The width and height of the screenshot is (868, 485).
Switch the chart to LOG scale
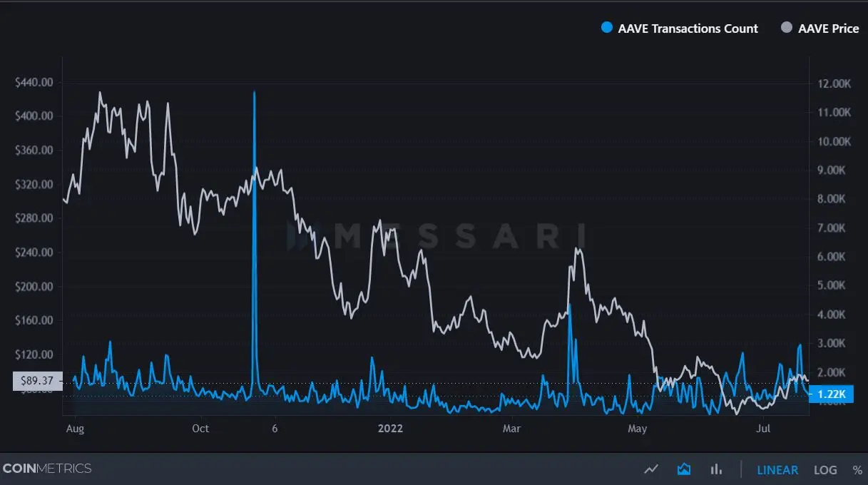pos(825,470)
